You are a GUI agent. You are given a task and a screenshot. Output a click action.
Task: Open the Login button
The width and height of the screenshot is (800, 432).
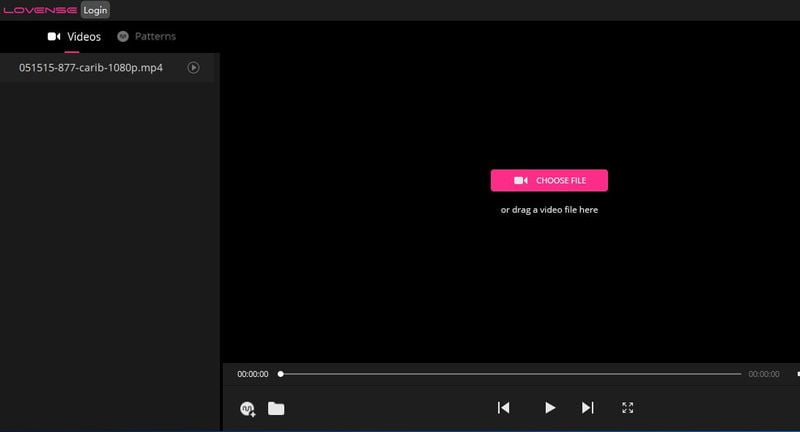[x=95, y=10]
